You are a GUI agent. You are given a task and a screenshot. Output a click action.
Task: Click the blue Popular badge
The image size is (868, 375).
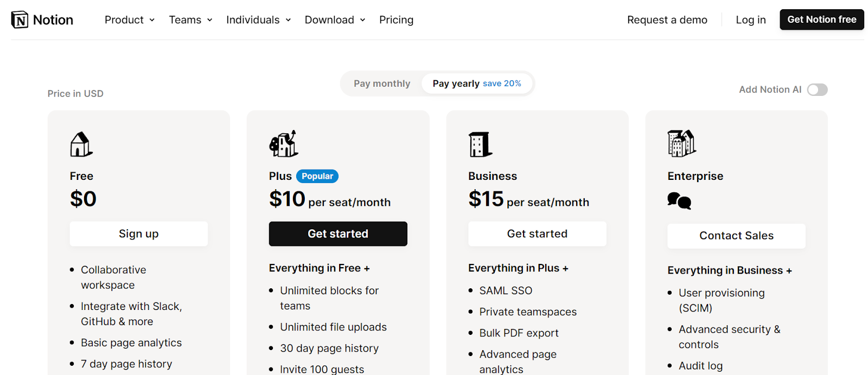(x=317, y=176)
